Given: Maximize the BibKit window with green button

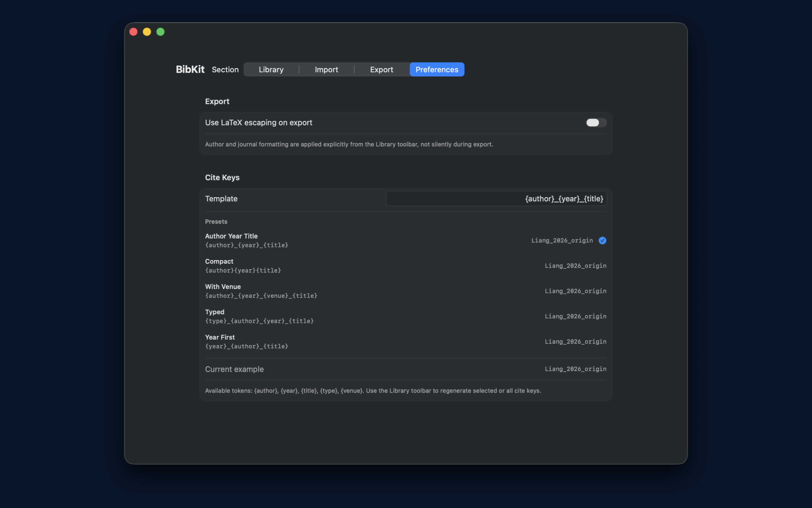Looking at the screenshot, I should pos(160,32).
